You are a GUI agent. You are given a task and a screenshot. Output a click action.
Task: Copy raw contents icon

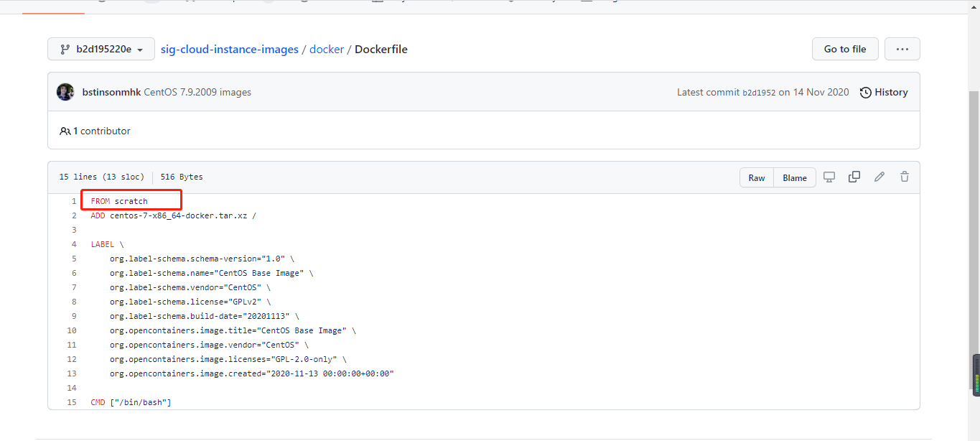pos(854,177)
